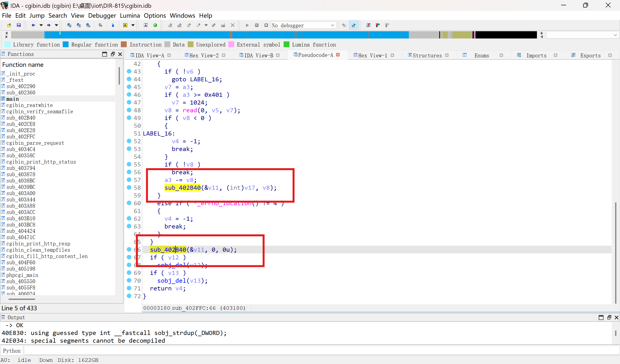
Task: Click the grey X delete icon
Action: [232, 25]
